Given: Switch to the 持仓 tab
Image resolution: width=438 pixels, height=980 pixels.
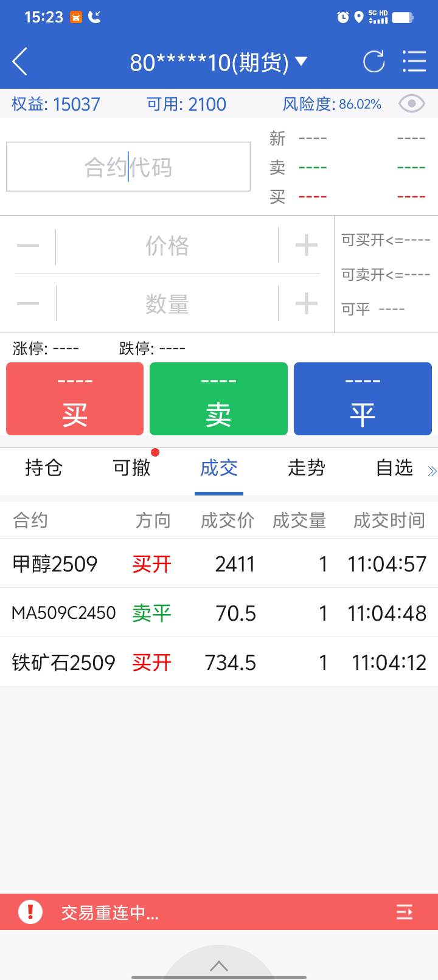Looking at the screenshot, I should (44, 468).
